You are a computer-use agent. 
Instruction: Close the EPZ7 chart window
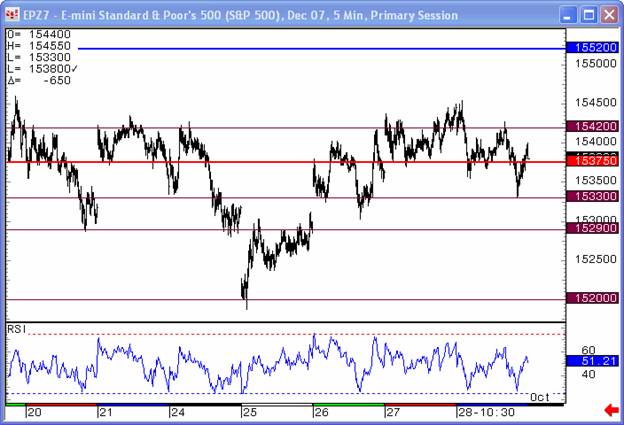point(608,15)
